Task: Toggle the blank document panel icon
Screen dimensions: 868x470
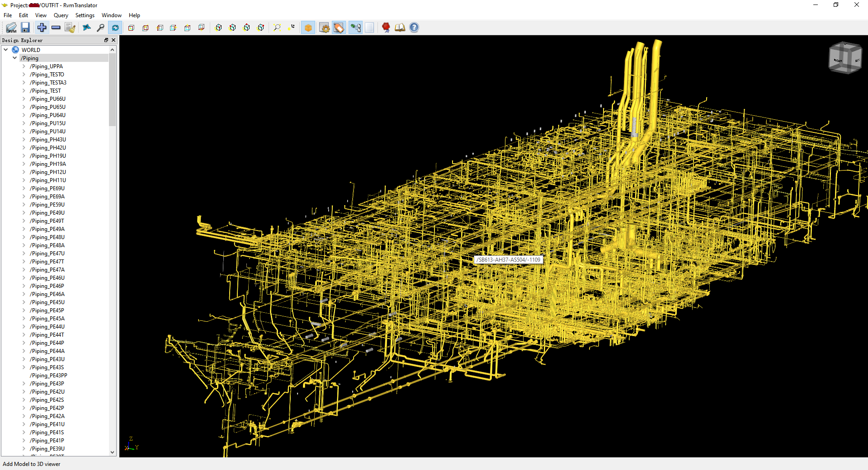Action: (x=369, y=28)
